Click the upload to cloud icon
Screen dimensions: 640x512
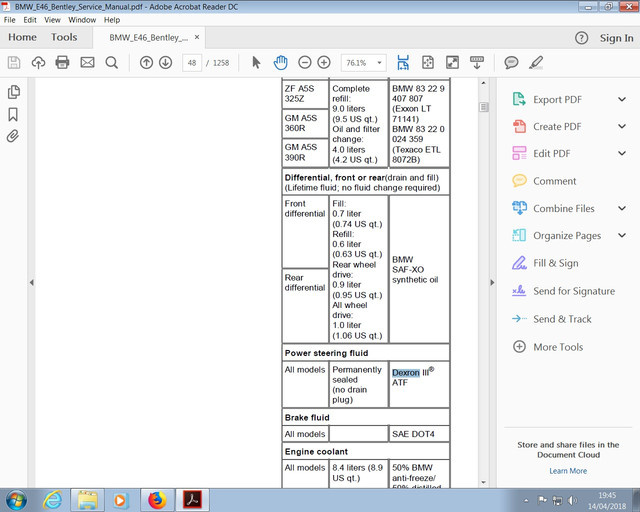click(x=38, y=62)
